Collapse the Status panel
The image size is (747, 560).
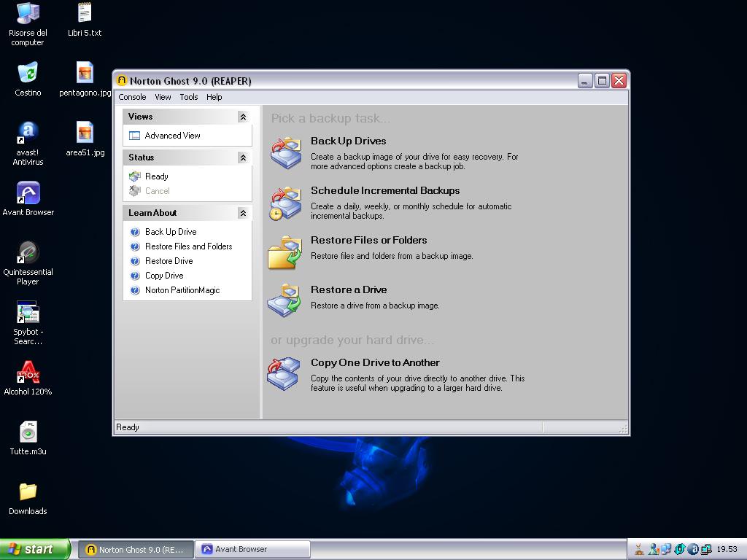[243, 157]
